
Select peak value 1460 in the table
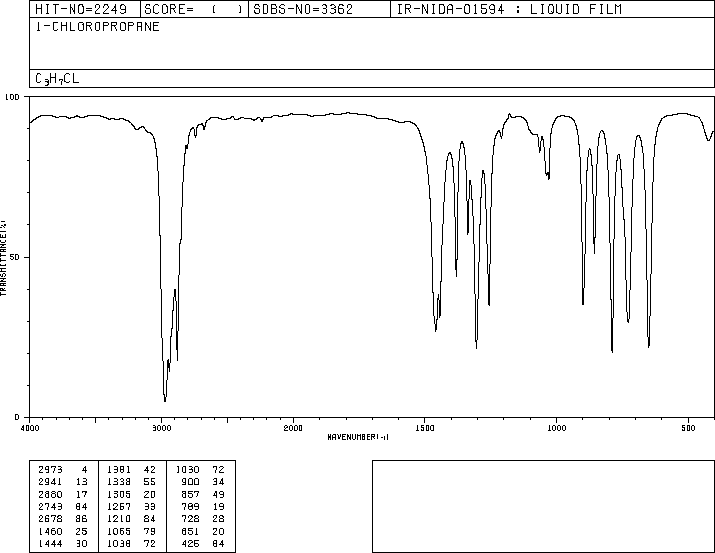tap(50, 532)
